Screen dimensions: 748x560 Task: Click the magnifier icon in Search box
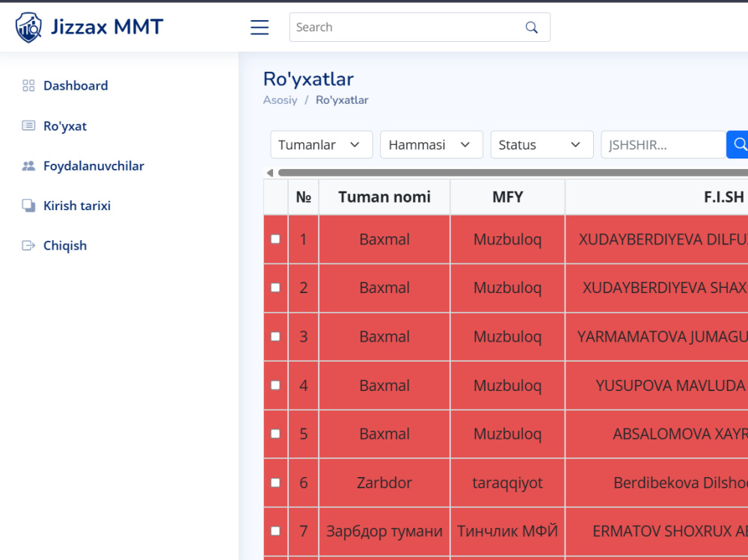[x=531, y=27]
